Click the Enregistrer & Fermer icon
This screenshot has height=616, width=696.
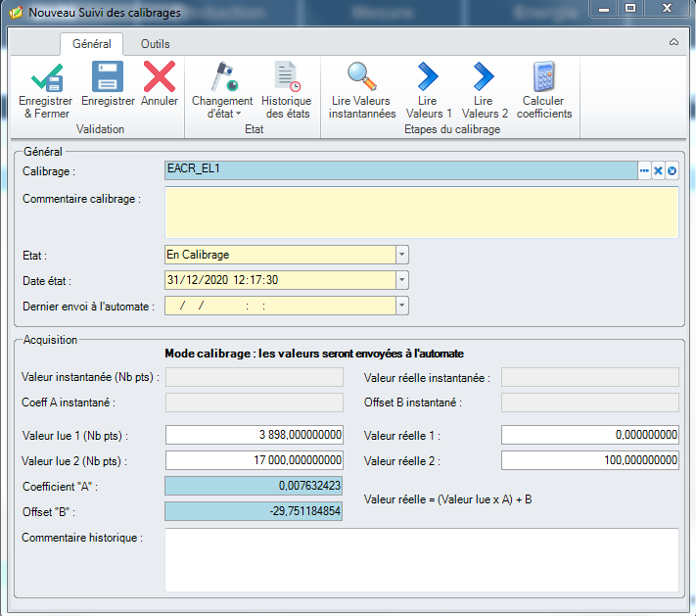click(x=45, y=77)
